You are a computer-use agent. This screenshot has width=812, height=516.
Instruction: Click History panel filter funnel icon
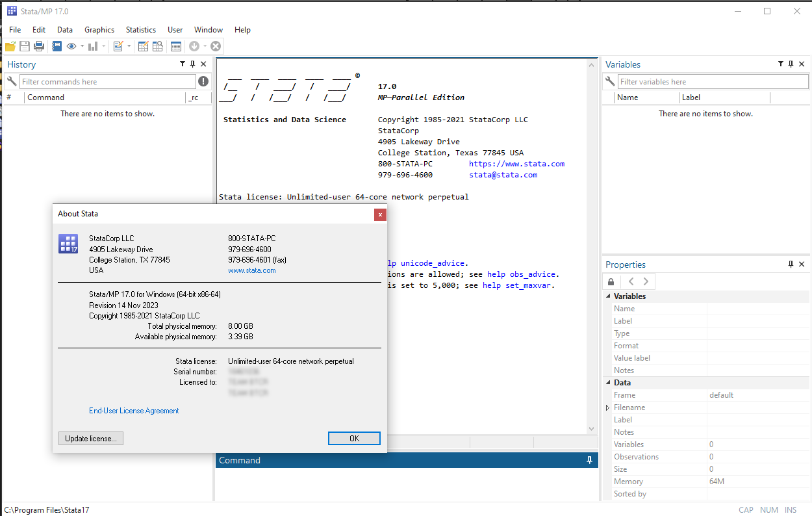pos(183,64)
